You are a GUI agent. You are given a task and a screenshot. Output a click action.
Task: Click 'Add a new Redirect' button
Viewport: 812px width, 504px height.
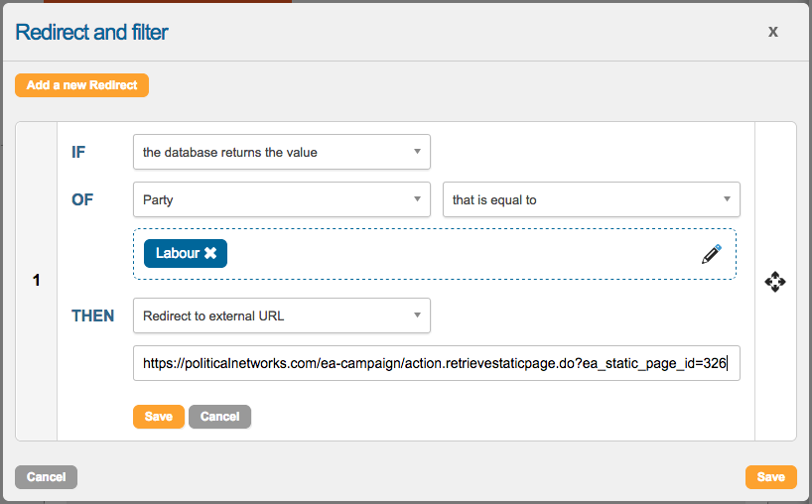(x=81, y=85)
